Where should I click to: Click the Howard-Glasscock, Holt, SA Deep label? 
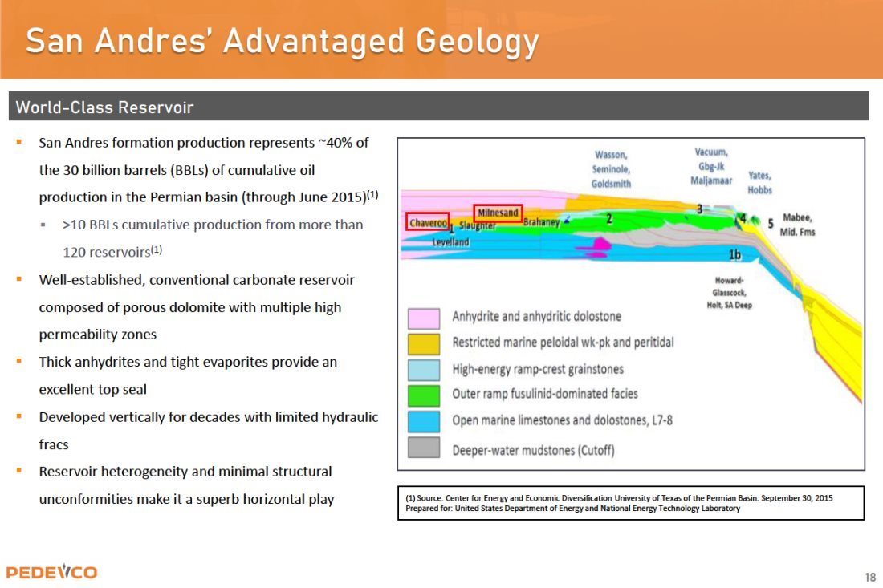[729, 293]
